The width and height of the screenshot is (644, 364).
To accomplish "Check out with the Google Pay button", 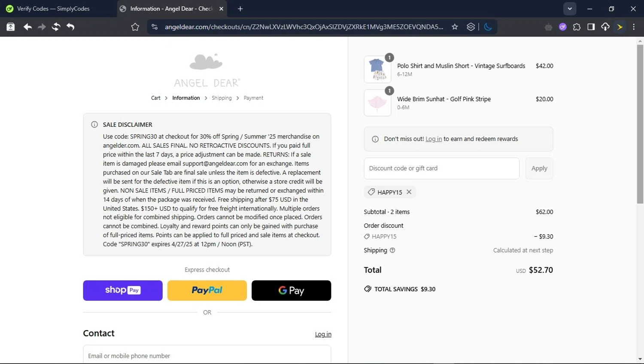I will click(291, 291).
